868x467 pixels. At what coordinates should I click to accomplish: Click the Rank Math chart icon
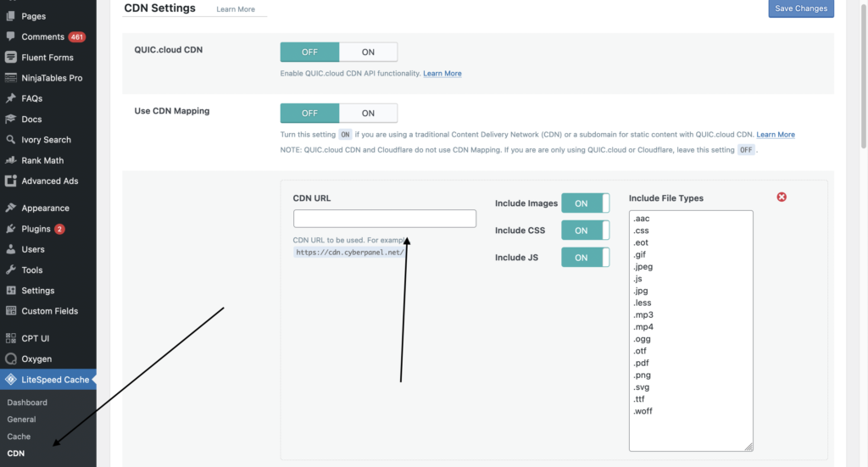10,160
